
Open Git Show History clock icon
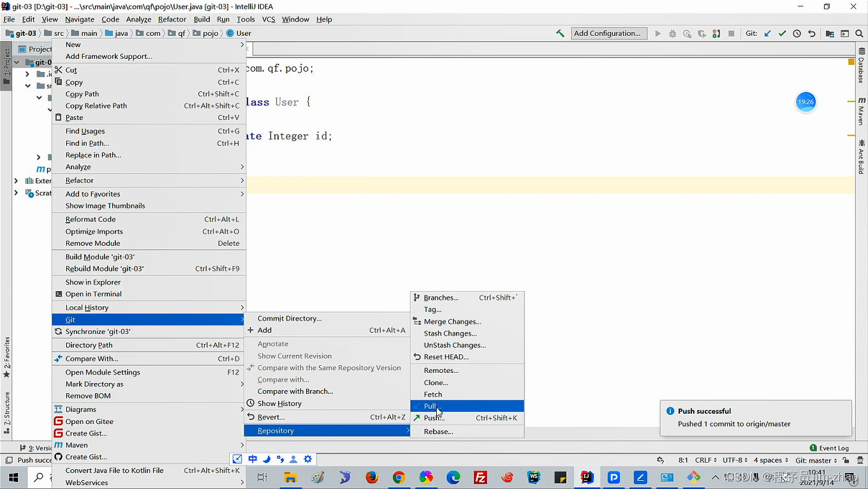[x=797, y=33]
